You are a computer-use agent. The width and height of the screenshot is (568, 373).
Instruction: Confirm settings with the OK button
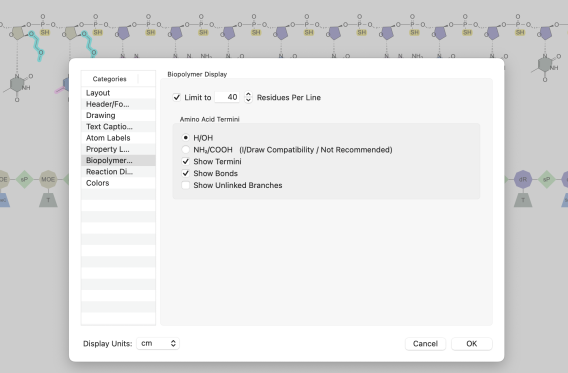tap(472, 344)
